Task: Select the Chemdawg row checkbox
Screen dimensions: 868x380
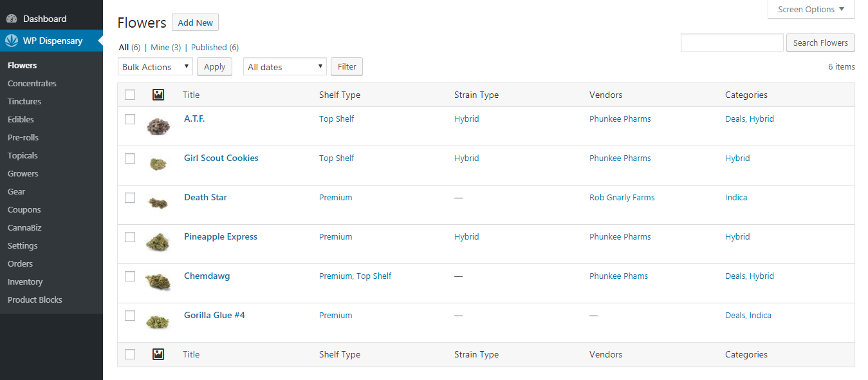Action: (130, 276)
